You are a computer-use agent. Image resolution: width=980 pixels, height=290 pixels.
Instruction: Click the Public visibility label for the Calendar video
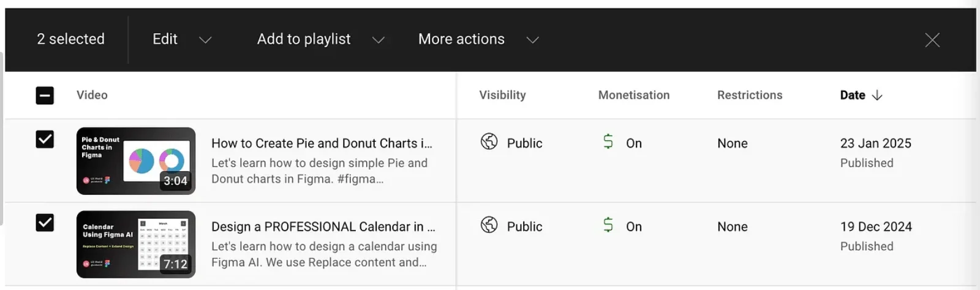click(524, 227)
